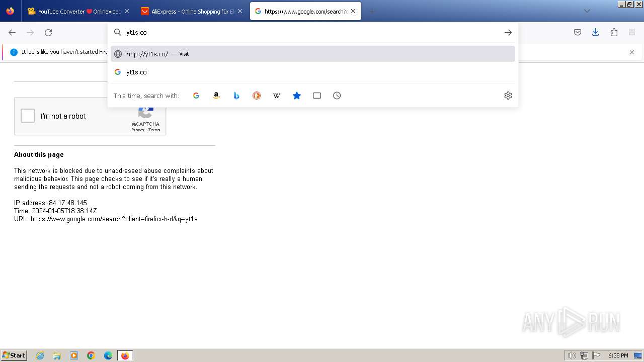Screen dimensions: 644x362
Task: Expand the list all tabs dropdown
Action: (x=587, y=11)
